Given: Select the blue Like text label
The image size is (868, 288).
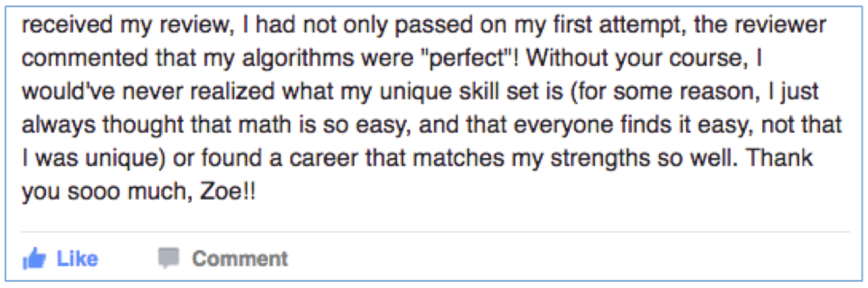Looking at the screenshot, I should 77,259.
